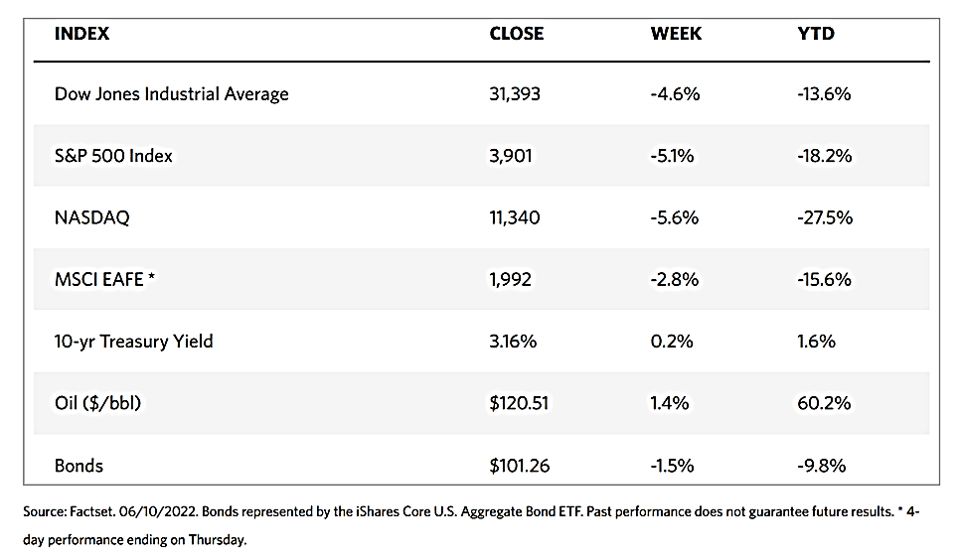Select the MSCI EAFE close value 1,992
The height and width of the screenshot is (560, 959).
[x=511, y=279]
